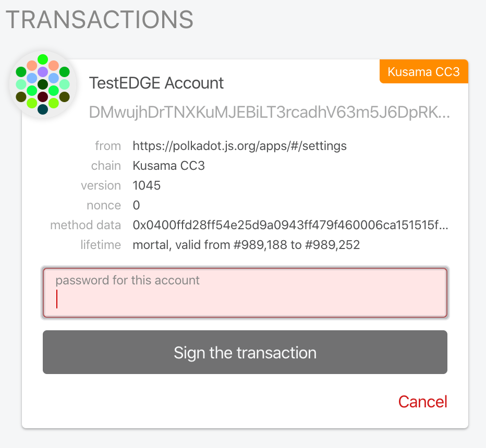486x448 pixels.
Task: Click the "lifetime" field label
Action: pyautogui.click(x=101, y=245)
